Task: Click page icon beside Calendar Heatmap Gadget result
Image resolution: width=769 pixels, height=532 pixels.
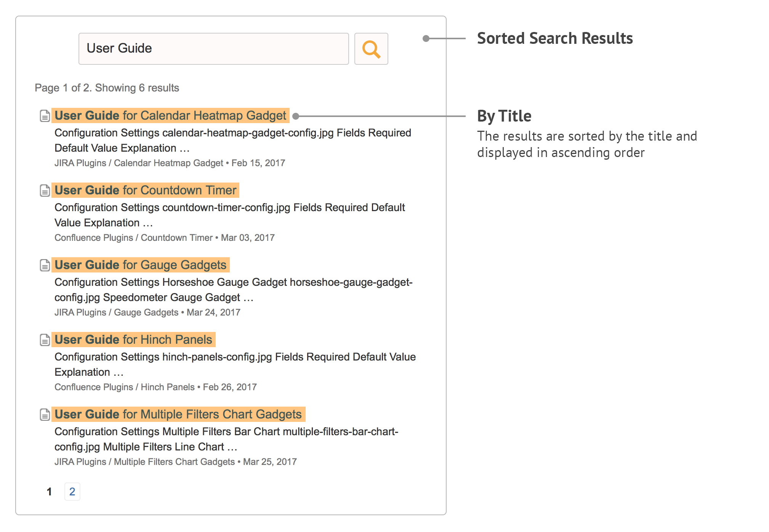Action: 45,116
